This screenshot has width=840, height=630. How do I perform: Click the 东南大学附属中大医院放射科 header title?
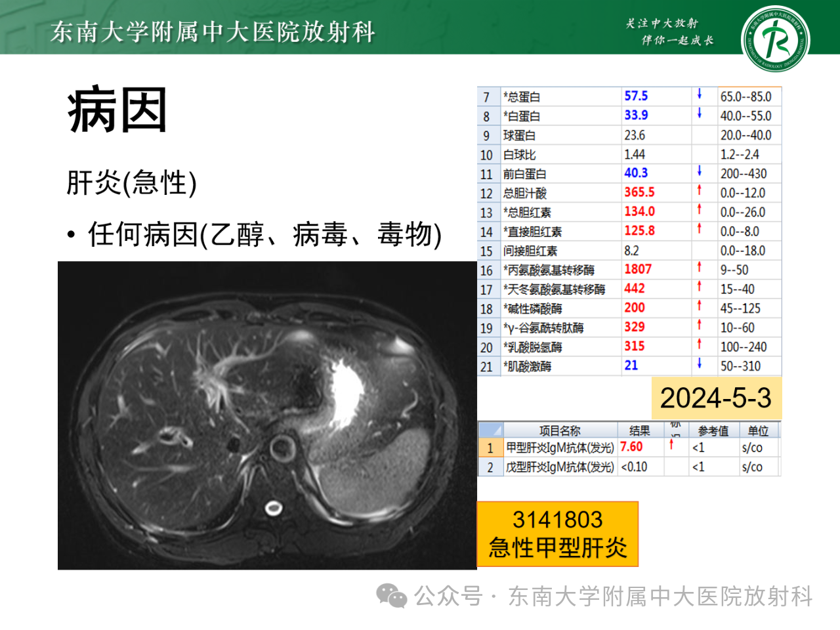[x=213, y=31]
